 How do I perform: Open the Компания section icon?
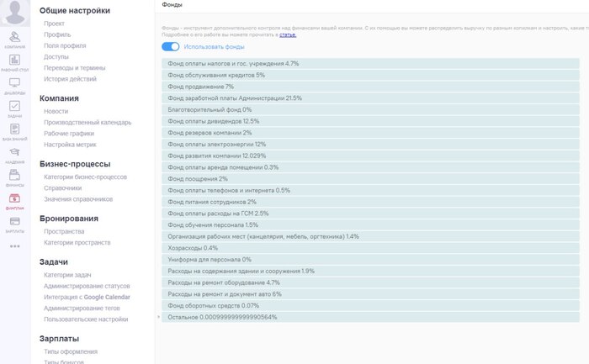click(14, 37)
